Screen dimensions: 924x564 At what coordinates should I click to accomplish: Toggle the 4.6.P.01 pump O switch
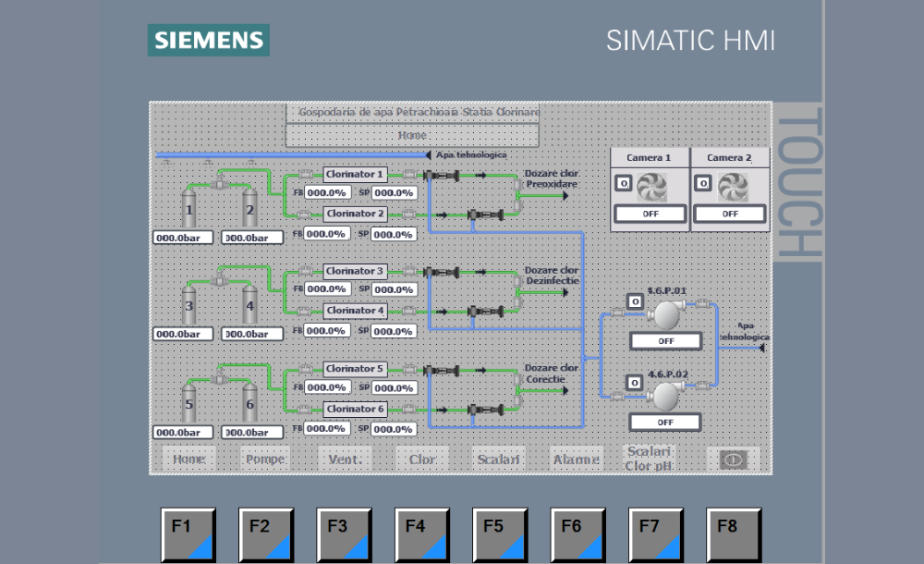pos(635,301)
